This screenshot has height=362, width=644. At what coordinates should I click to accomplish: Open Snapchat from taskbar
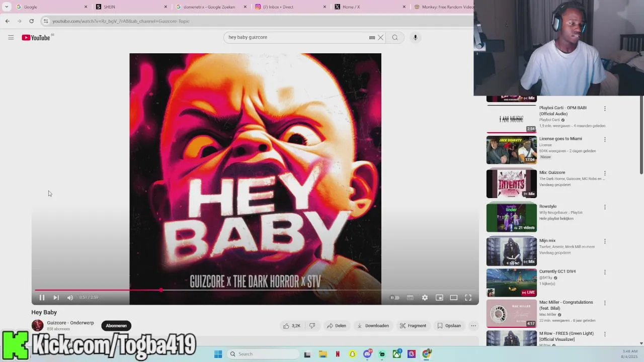point(352,354)
